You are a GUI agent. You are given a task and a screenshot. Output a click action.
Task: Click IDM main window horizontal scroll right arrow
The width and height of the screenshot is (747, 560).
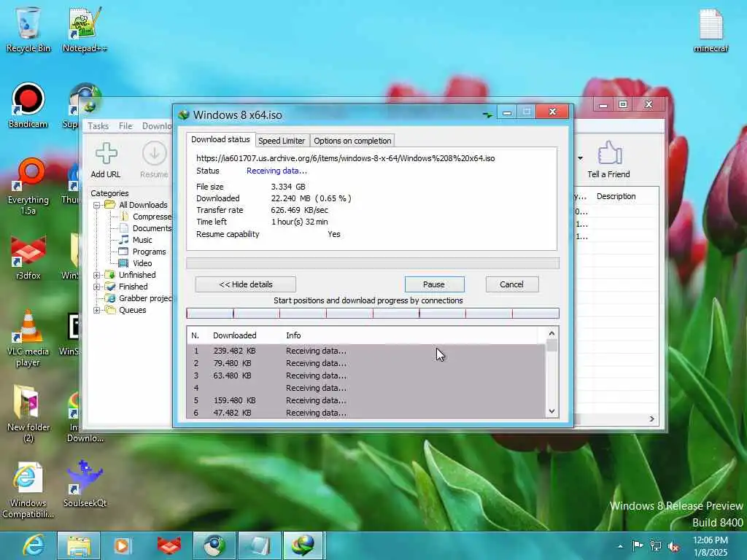pos(651,419)
